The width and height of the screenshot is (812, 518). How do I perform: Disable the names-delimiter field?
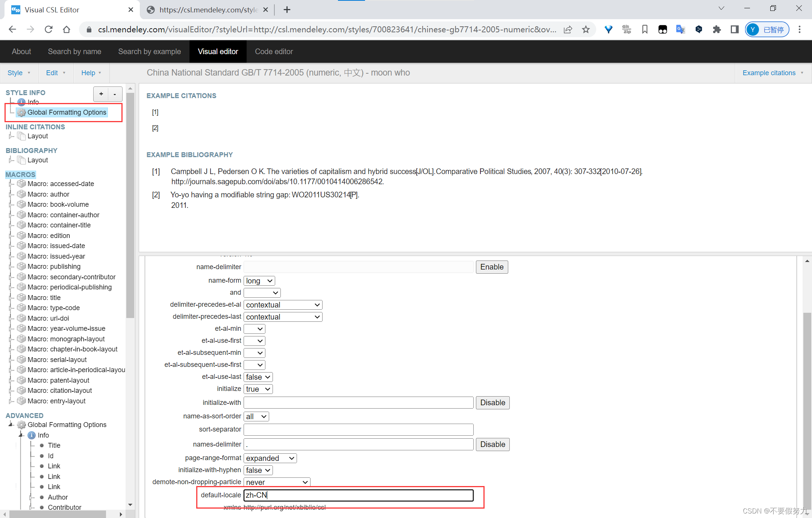pyautogui.click(x=492, y=444)
